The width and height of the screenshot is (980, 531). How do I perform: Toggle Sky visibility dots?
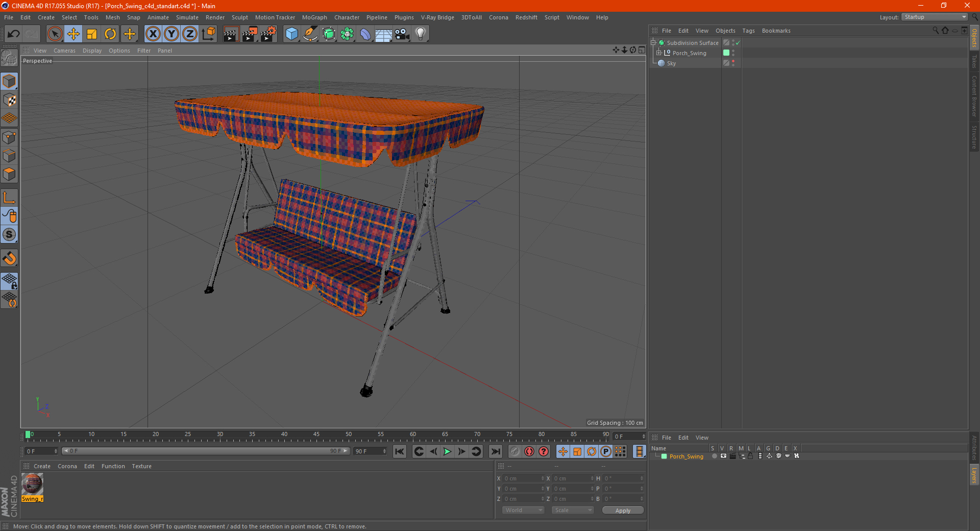(733, 63)
